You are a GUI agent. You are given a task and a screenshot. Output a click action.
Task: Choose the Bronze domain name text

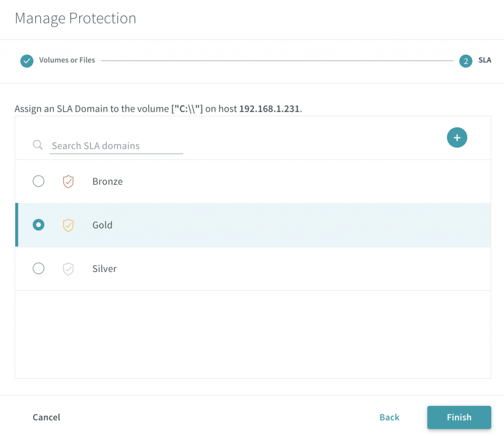coord(107,181)
